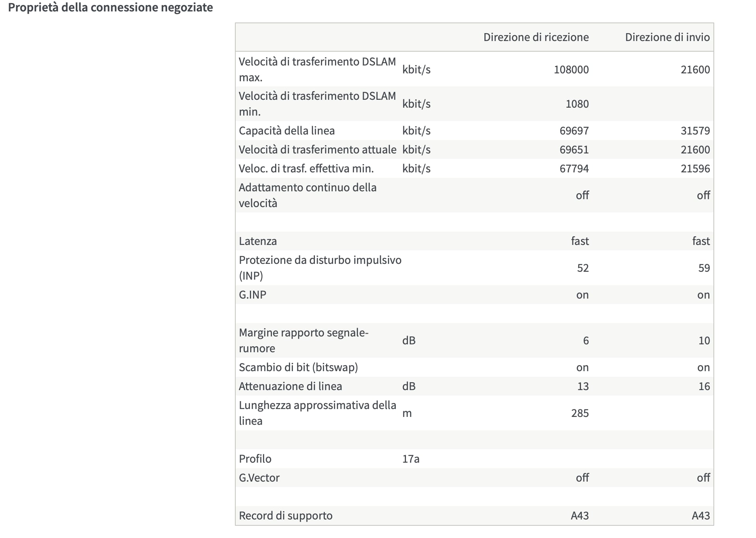Click the INP receive value 52

[x=583, y=268]
